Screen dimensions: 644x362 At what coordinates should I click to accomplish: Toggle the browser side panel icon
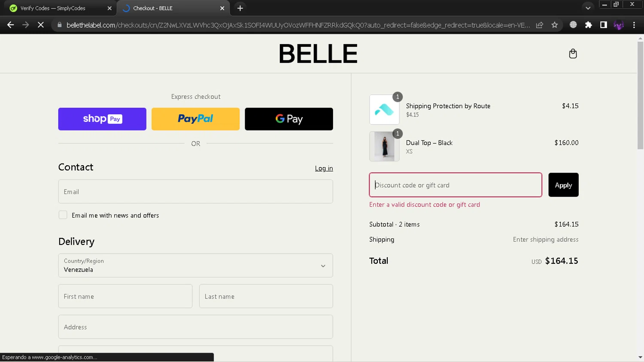603,25
